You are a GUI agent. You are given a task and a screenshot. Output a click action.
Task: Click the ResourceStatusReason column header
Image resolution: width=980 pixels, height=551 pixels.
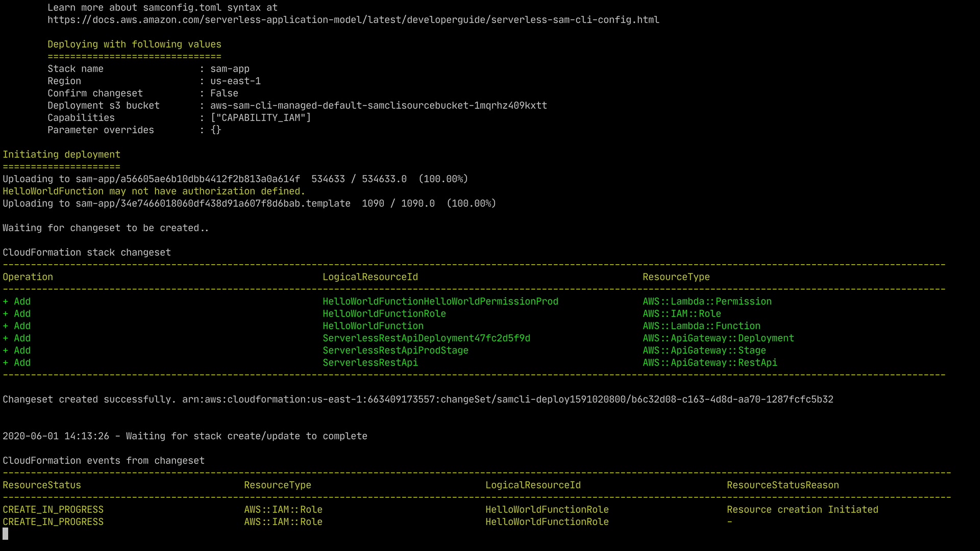[x=782, y=485]
